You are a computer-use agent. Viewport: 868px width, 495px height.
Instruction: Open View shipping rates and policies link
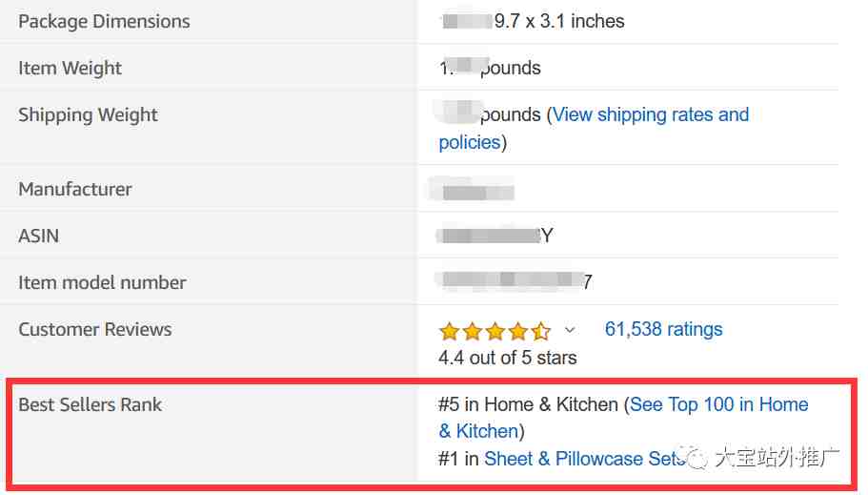pyautogui.click(x=594, y=128)
